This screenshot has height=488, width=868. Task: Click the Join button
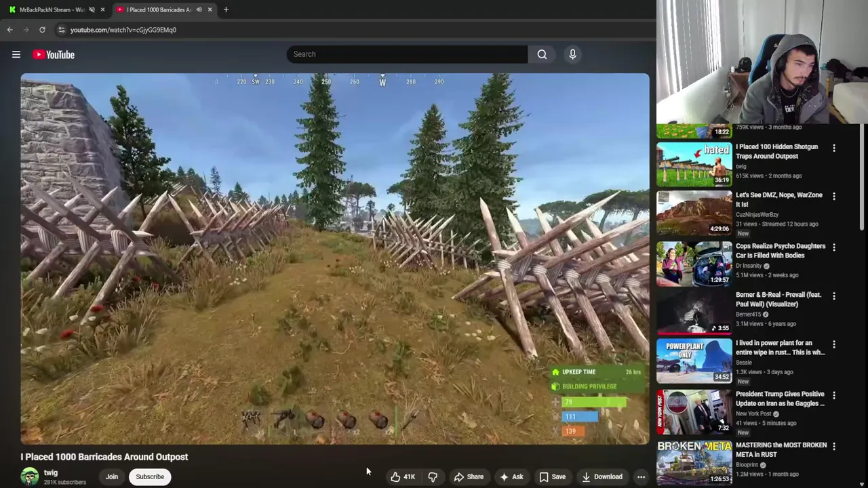pos(112,476)
